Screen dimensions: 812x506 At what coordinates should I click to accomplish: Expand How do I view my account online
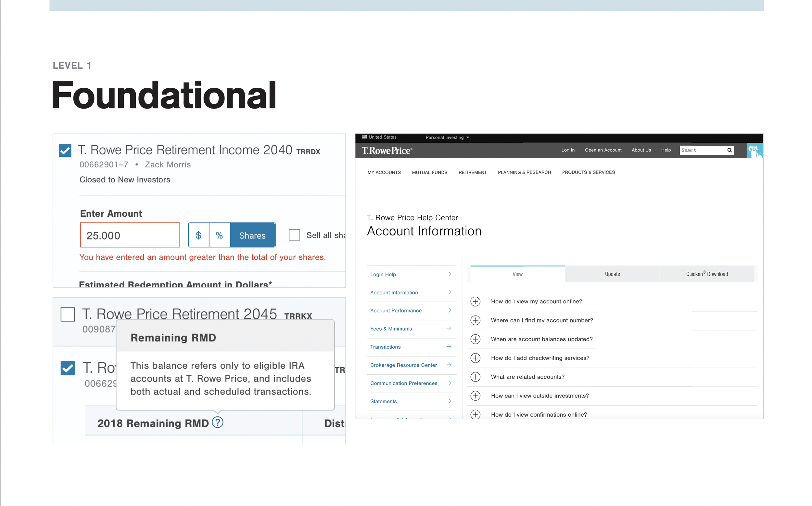coord(475,302)
